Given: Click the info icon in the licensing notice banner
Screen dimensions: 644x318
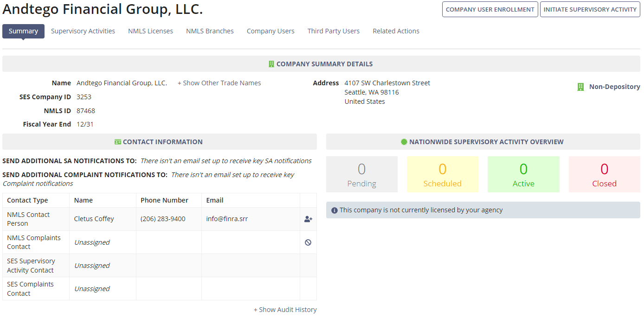Looking at the screenshot, I should coord(335,210).
